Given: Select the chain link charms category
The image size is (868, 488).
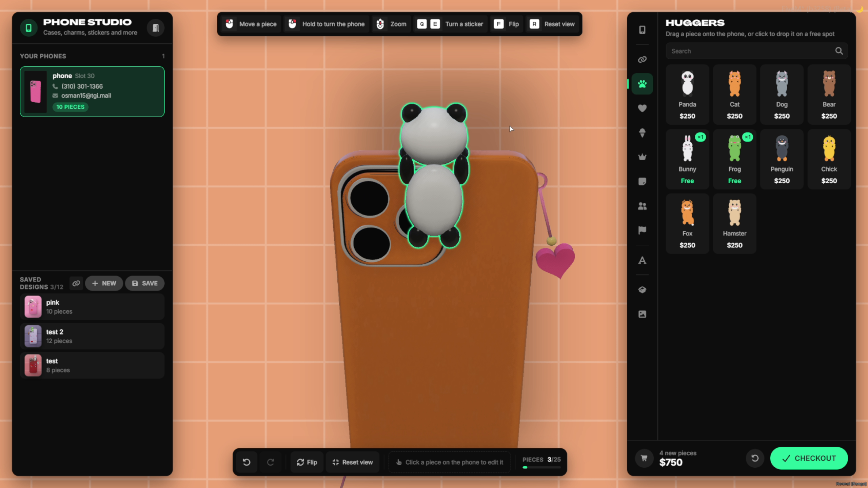Looking at the screenshot, I should point(642,60).
